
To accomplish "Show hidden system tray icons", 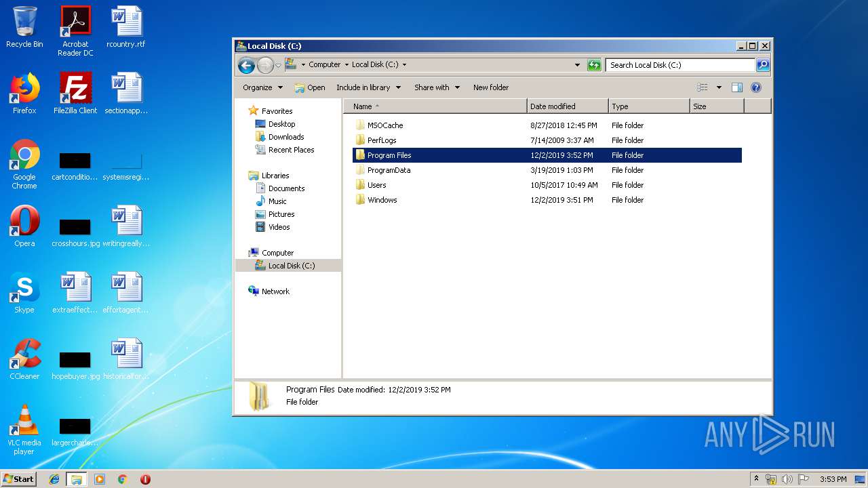I will tap(756, 479).
